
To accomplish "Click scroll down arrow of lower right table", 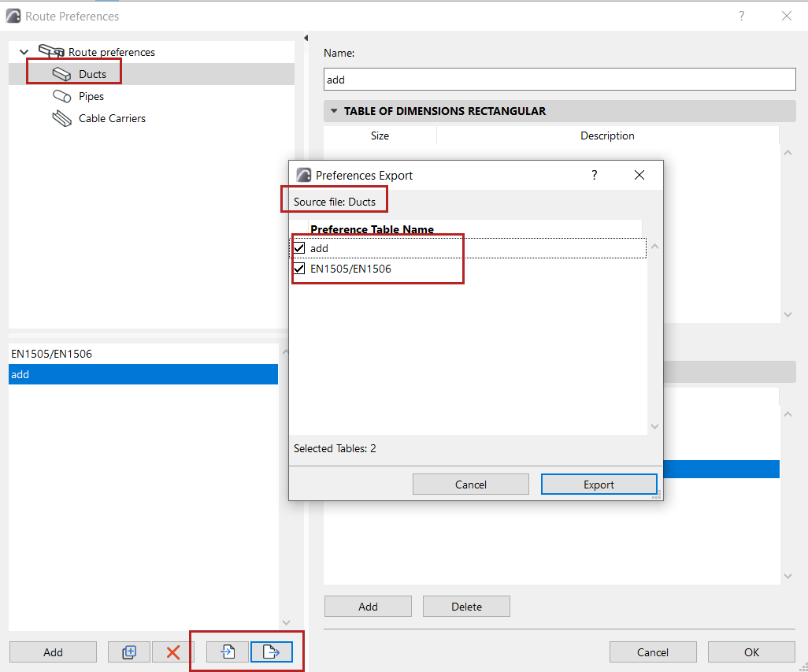I will [x=788, y=576].
